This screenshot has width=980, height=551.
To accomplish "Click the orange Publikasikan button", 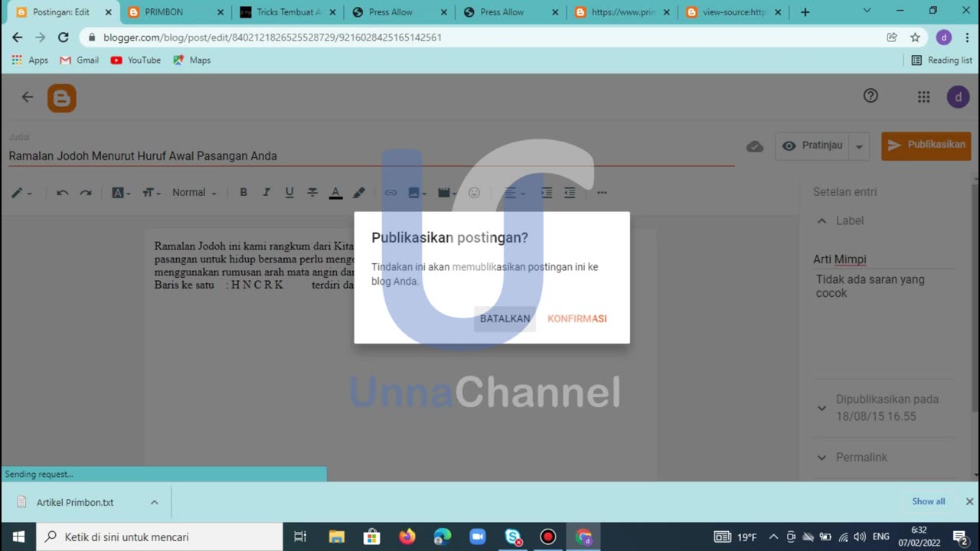I will (926, 145).
